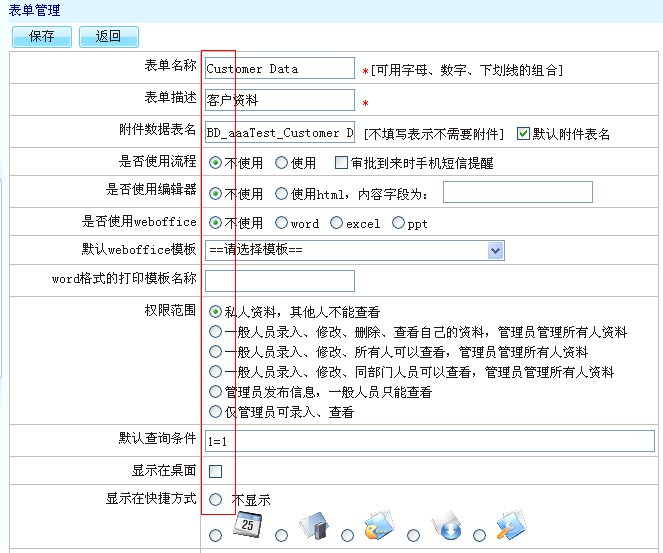
Task: Select permission 同部门人员可以查看 option
Action: 216,372
